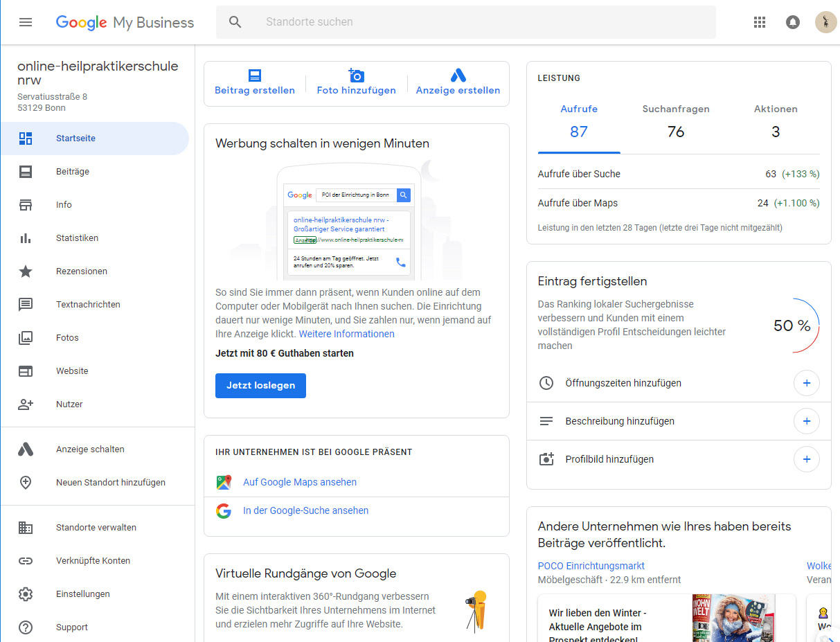Click the Anzeige erstellen label
This screenshot has width=840, height=642.
coord(458,90)
